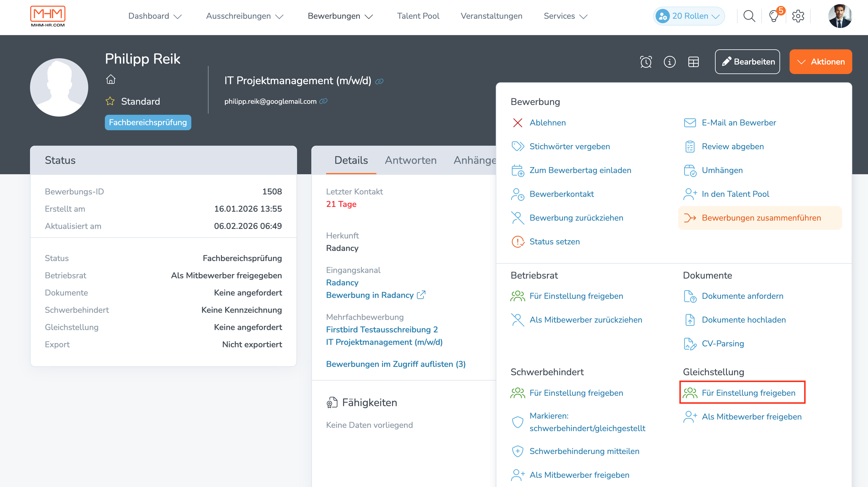Click the home icon under Philipp Reik
The width and height of the screenshot is (868, 487).
(x=111, y=80)
